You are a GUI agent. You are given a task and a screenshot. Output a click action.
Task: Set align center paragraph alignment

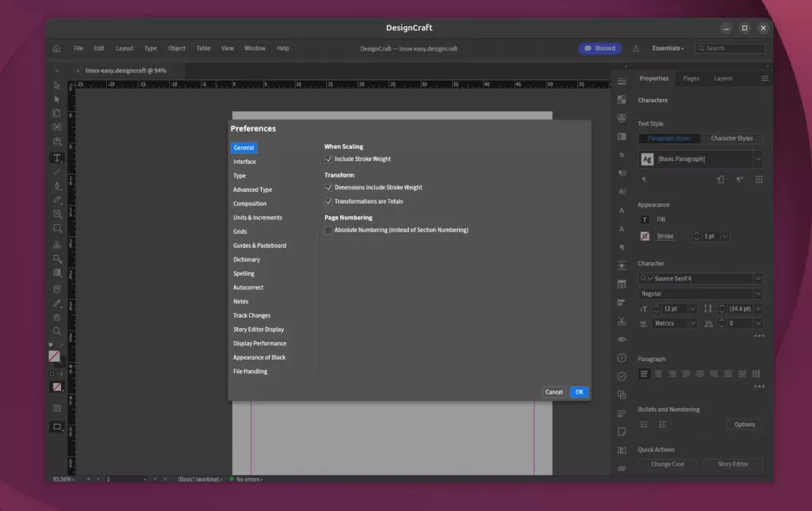click(658, 374)
